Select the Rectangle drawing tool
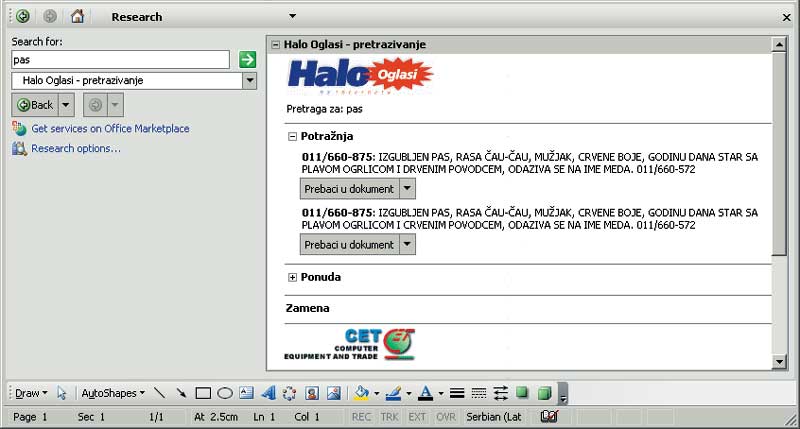800x429 pixels. click(x=203, y=393)
